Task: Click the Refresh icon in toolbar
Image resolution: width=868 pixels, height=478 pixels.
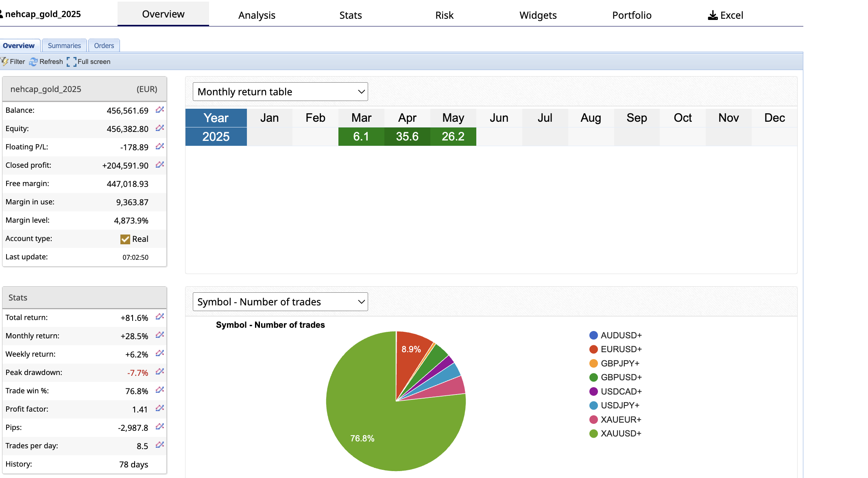Action: 33,61
